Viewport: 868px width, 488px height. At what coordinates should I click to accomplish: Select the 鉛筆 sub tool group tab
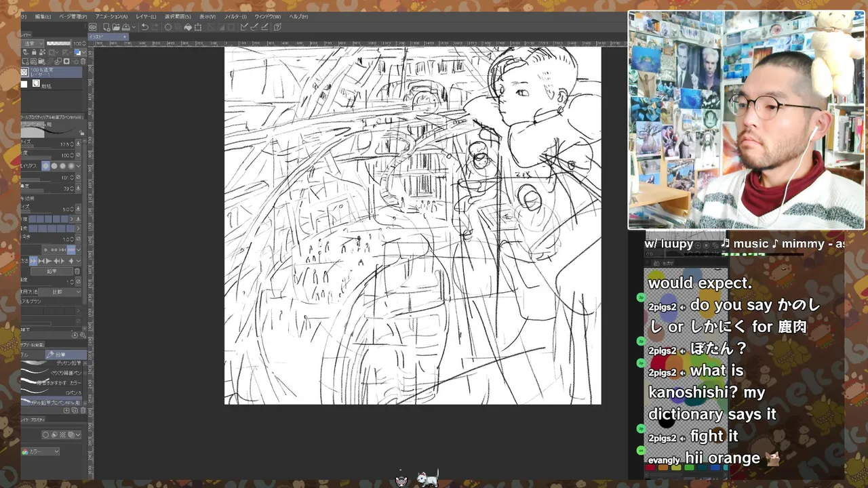66,354
